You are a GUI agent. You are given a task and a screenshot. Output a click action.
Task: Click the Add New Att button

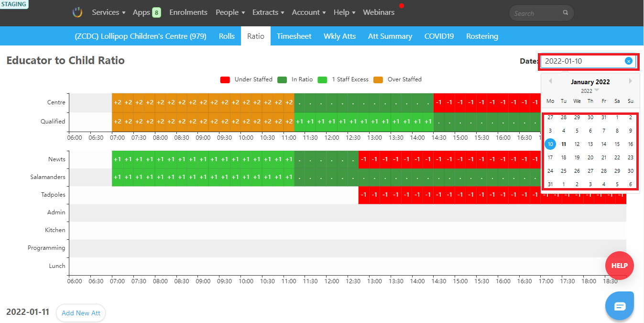tap(81, 313)
